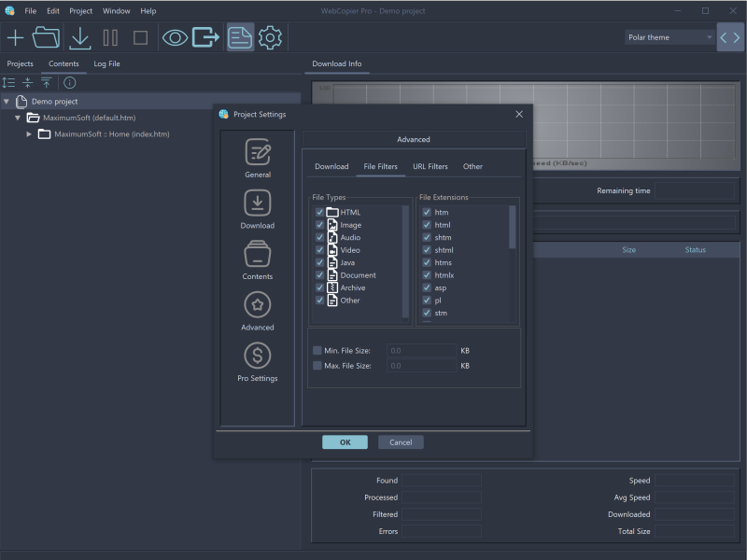Click the expand all tree icon
Image resolution: width=747 pixels, height=560 pixels.
click(x=8, y=83)
